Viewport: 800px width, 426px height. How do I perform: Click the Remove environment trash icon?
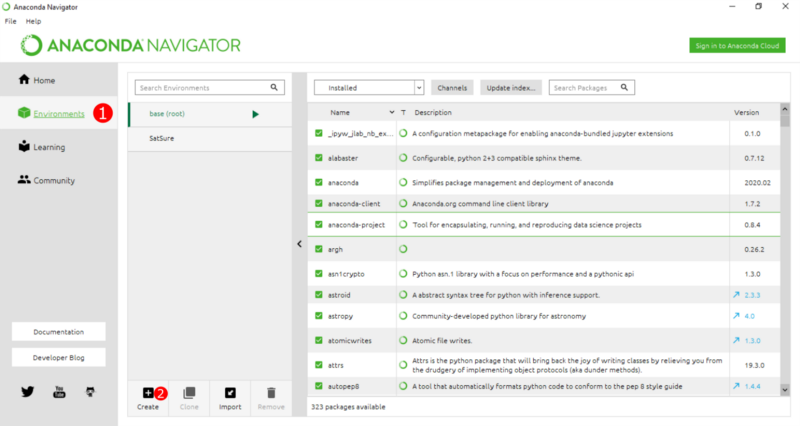tap(271, 392)
